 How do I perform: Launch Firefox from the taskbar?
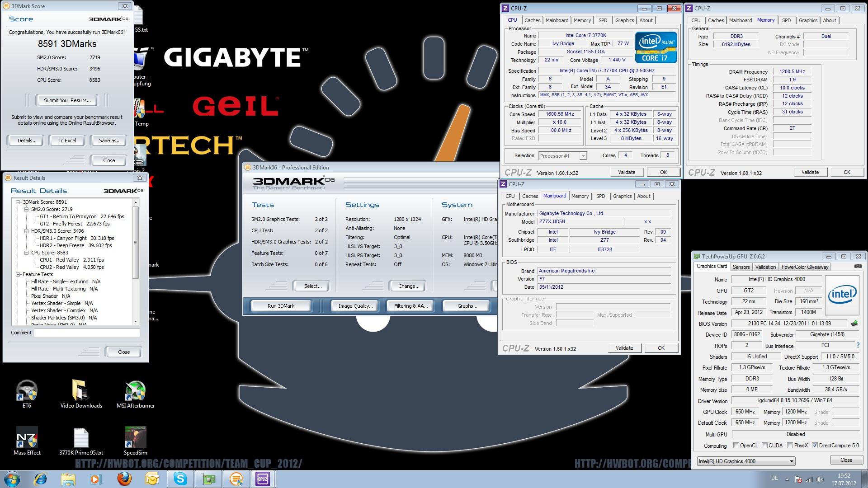tap(124, 479)
